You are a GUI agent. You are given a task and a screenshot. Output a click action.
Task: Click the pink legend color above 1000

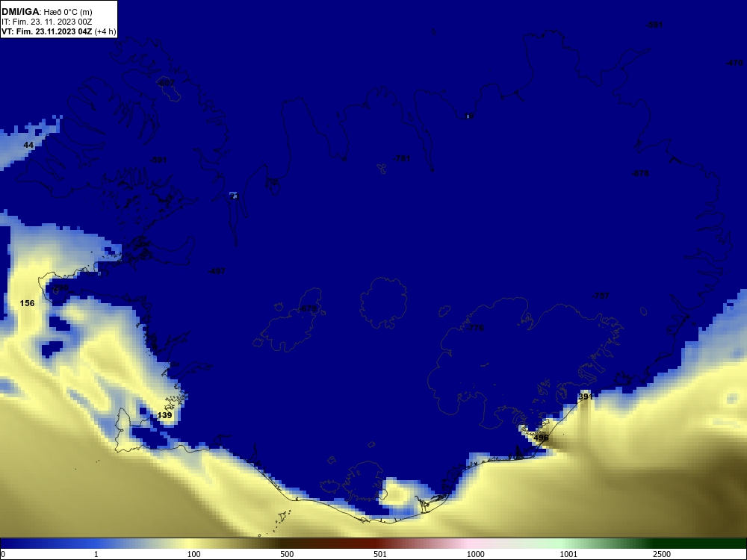tap(469, 544)
